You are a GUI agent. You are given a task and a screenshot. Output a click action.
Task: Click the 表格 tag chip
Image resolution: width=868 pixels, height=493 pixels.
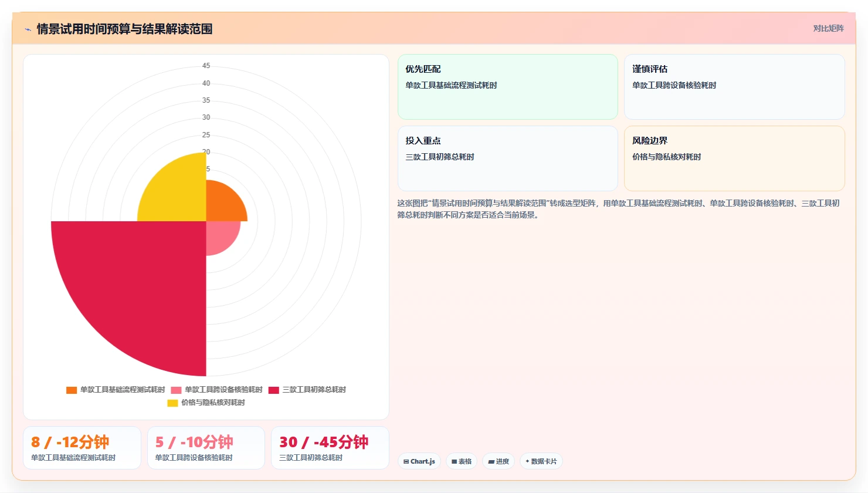pyautogui.click(x=462, y=461)
